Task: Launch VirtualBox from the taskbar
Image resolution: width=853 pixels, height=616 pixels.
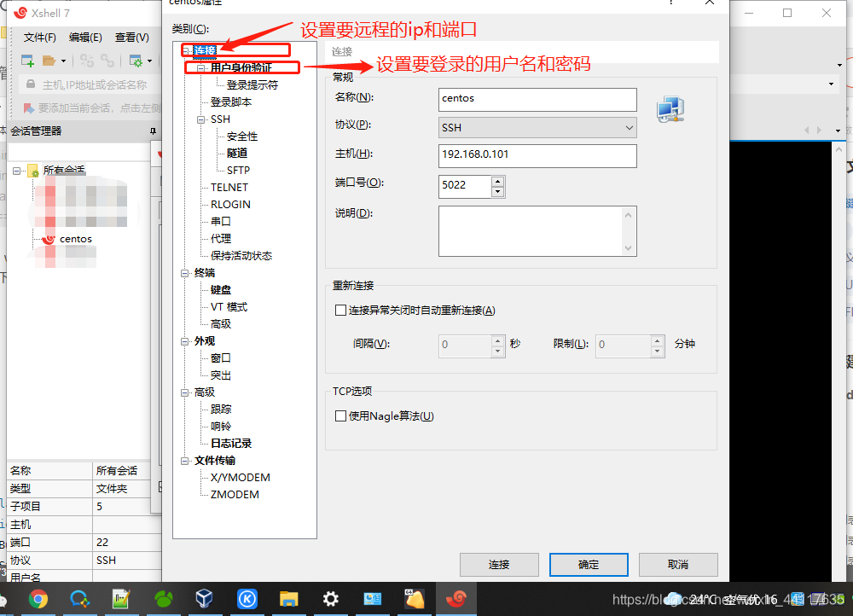Action: pos(203,598)
